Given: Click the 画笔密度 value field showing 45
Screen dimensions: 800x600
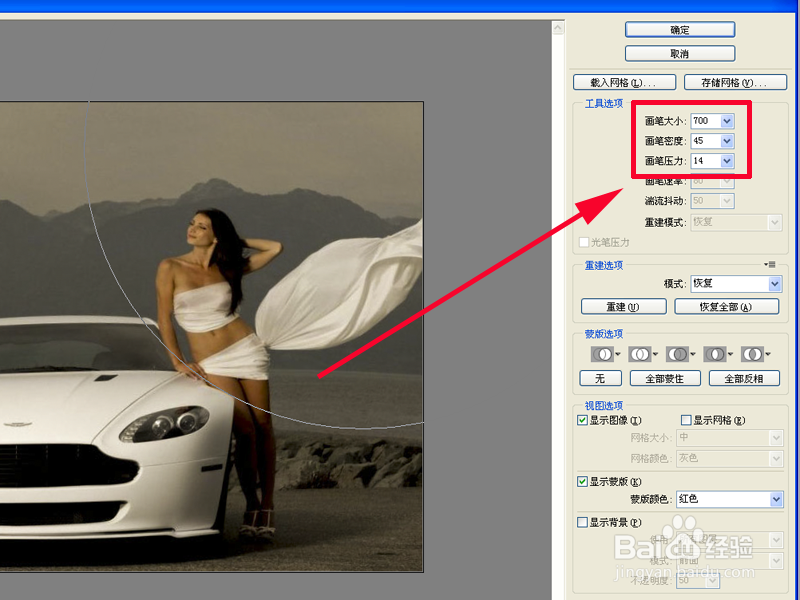Looking at the screenshot, I should 706,141.
